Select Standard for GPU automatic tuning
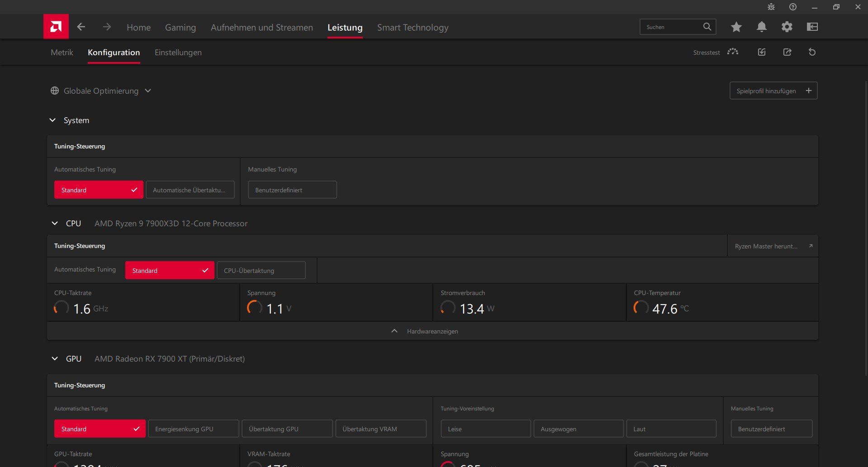868x467 pixels. 100,429
